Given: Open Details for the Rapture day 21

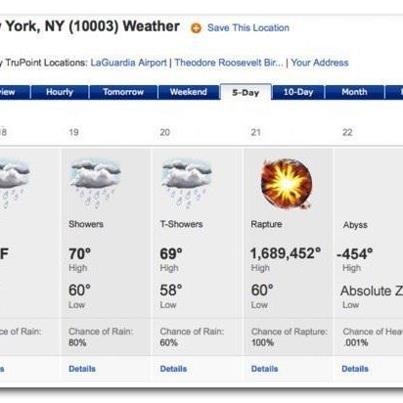Looking at the screenshot, I should 265,369.
